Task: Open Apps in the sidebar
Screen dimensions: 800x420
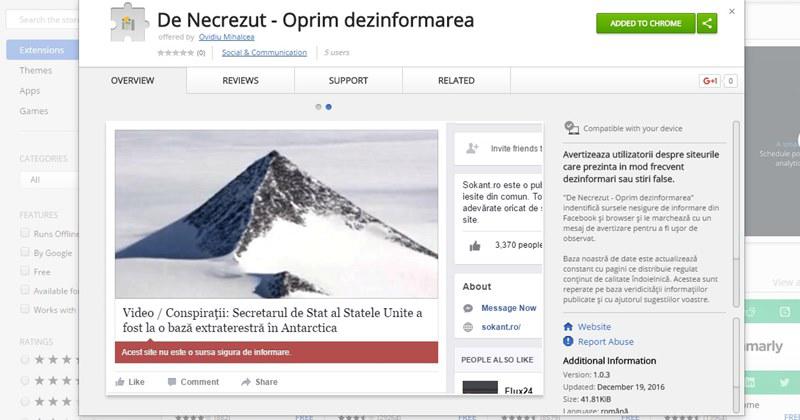Action: 30,91
